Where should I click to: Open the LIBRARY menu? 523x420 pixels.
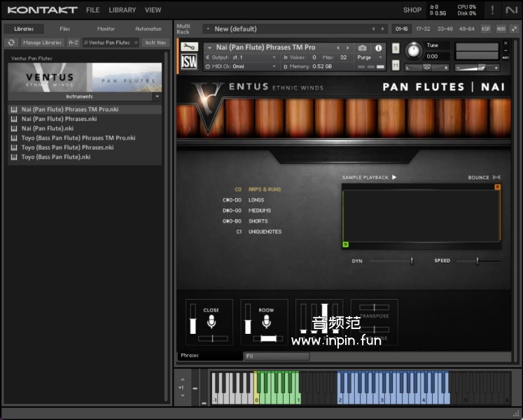123,10
